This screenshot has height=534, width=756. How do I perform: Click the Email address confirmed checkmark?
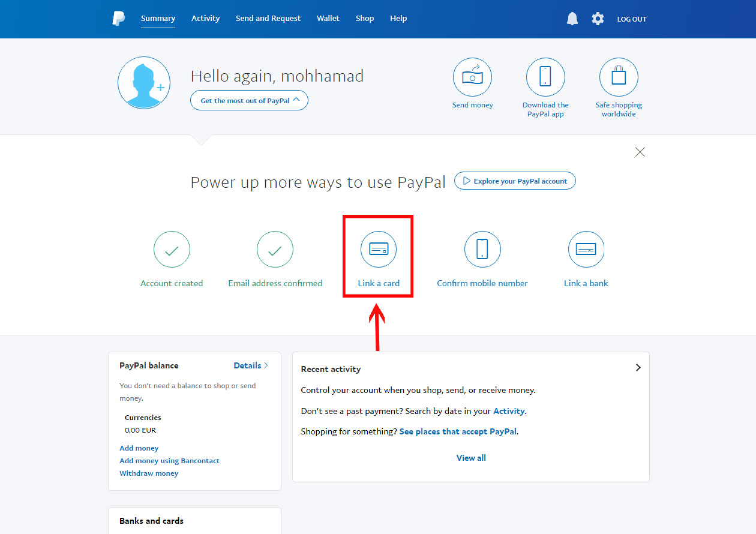275,249
